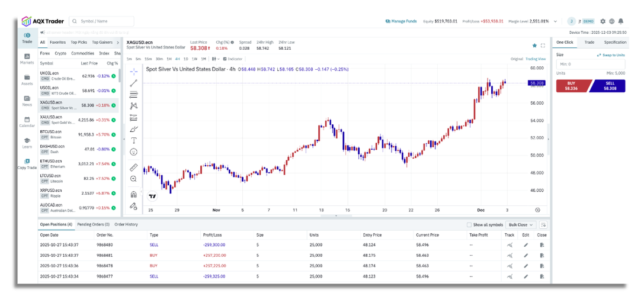Open the chart candle type dropdown
This screenshot has width=644, height=303.
pos(215,59)
